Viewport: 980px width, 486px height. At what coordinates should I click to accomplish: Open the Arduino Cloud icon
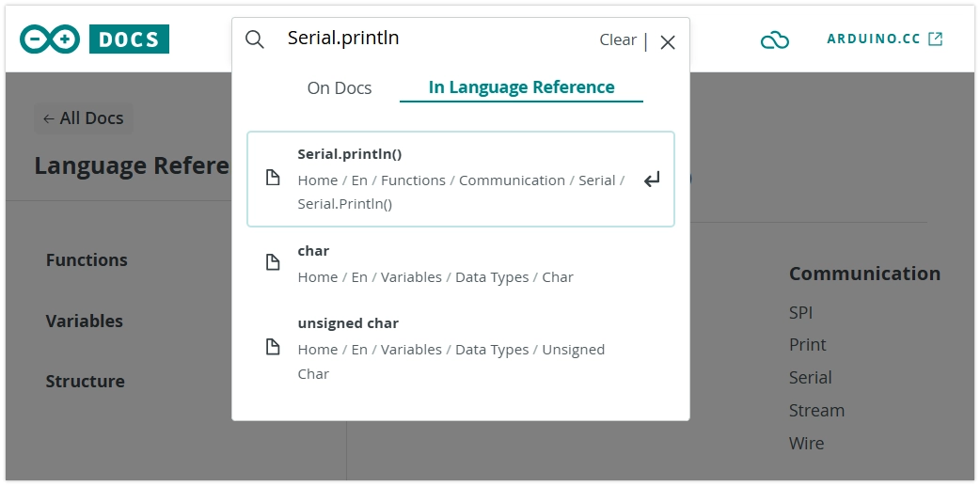774,39
